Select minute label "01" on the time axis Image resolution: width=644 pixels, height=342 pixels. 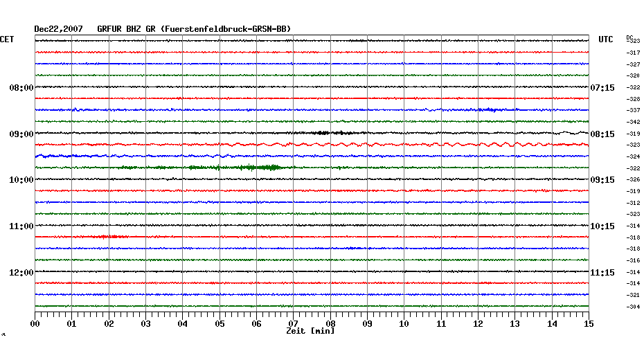click(x=72, y=324)
